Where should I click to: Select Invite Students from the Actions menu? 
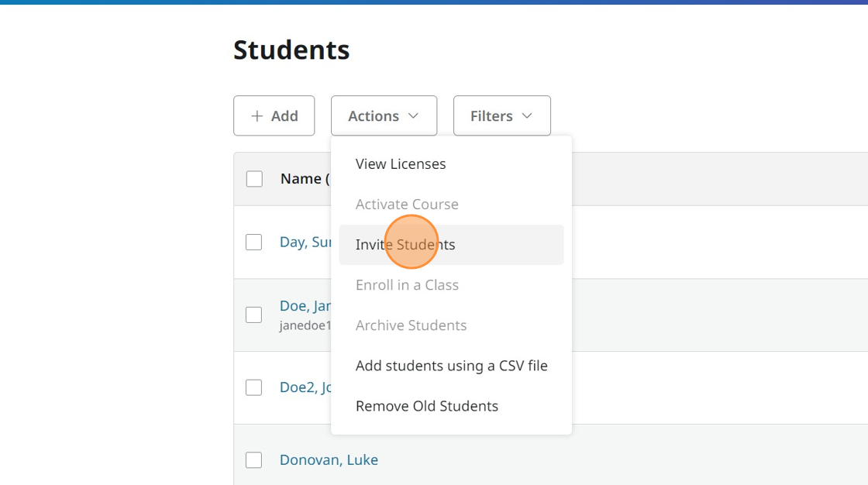coord(405,244)
